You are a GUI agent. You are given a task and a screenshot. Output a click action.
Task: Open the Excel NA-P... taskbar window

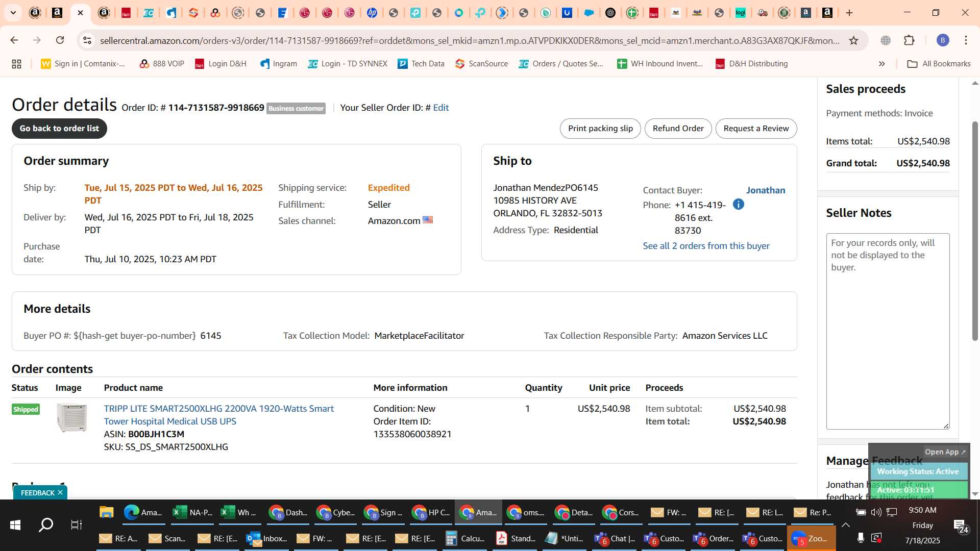tap(192, 512)
